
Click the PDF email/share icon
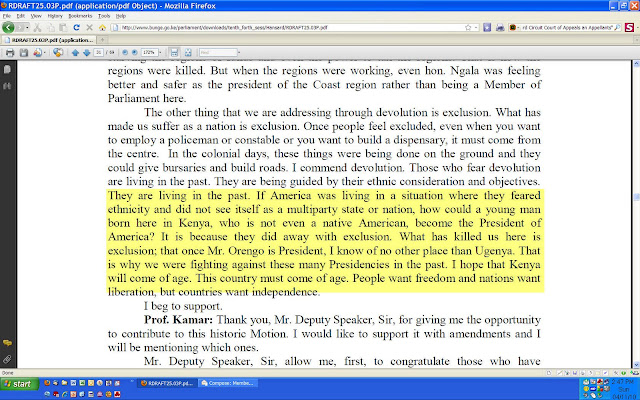click(38, 53)
